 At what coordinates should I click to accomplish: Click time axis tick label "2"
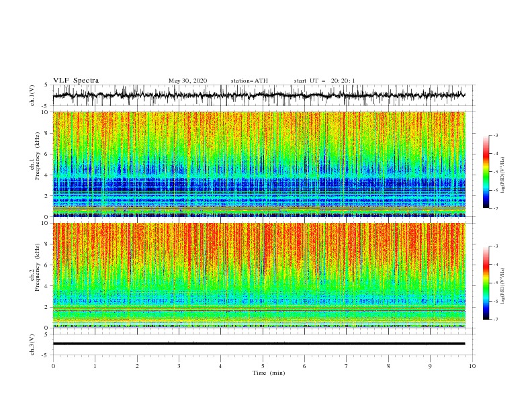(x=137, y=366)
